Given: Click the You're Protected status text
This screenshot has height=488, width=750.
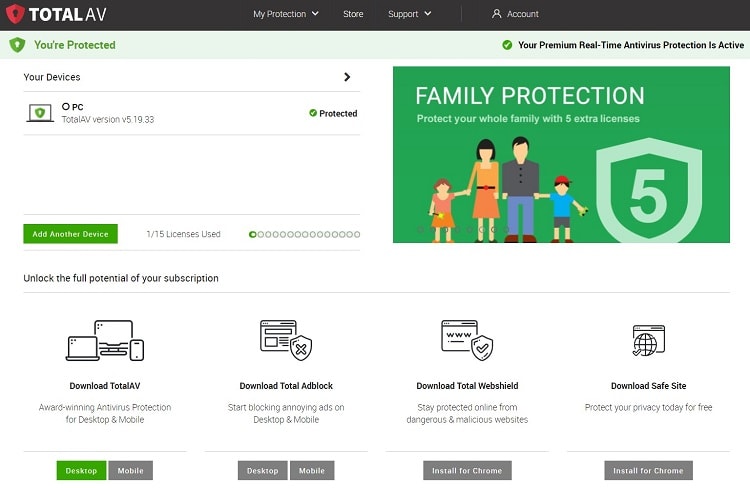Looking at the screenshot, I should click(x=75, y=45).
